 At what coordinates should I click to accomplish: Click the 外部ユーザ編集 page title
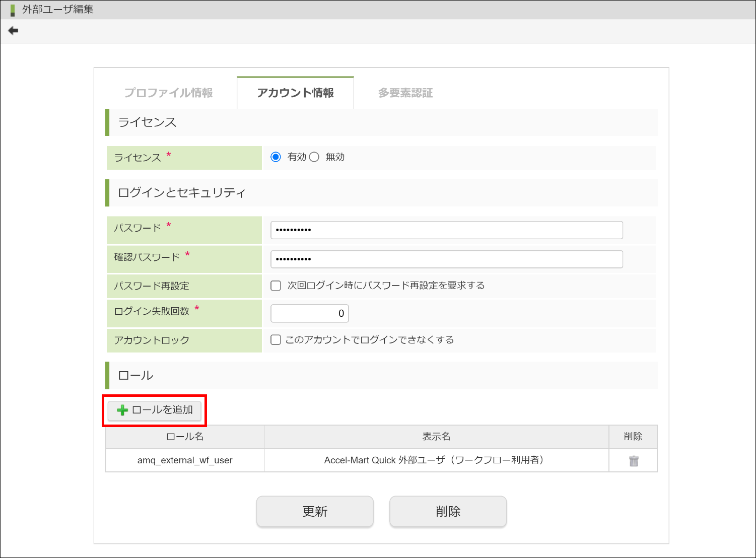pos(58,10)
